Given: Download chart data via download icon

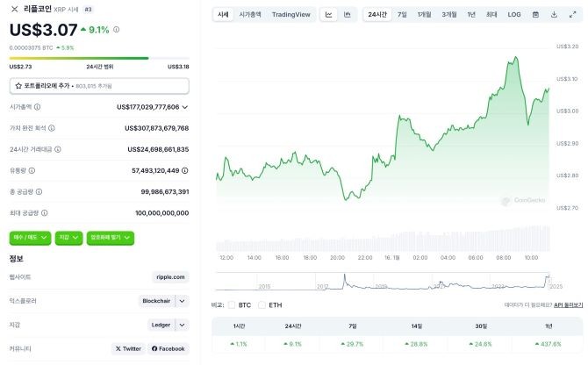Looking at the screenshot, I should [x=554, y=15].
